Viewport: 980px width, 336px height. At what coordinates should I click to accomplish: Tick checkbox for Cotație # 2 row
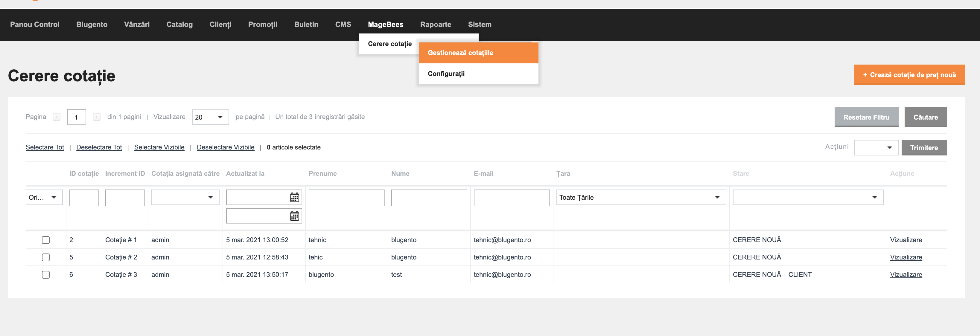click(46, 257)
